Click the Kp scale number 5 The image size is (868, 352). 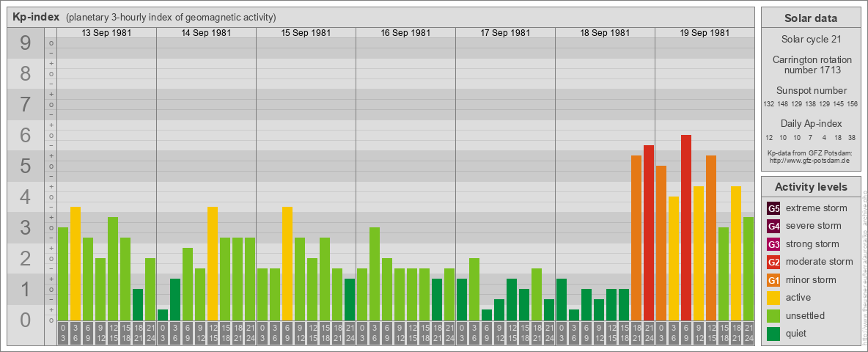point(26,166)
